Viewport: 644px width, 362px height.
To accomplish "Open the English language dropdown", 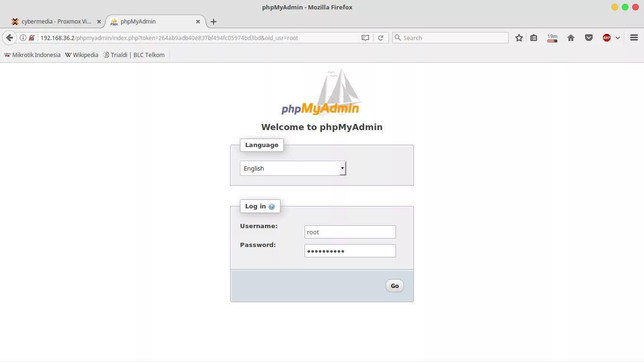I will click(x=293, y=168).
